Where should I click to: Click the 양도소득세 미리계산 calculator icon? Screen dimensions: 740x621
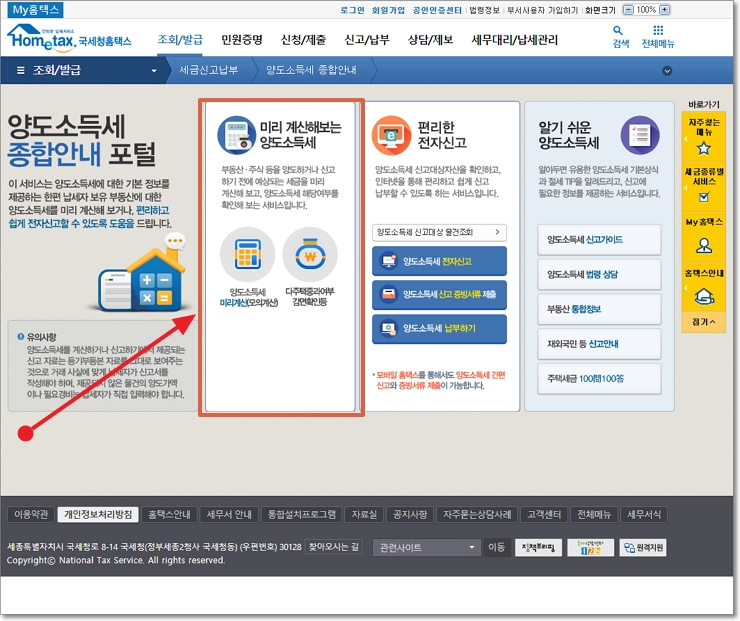(x=247, y=254)
